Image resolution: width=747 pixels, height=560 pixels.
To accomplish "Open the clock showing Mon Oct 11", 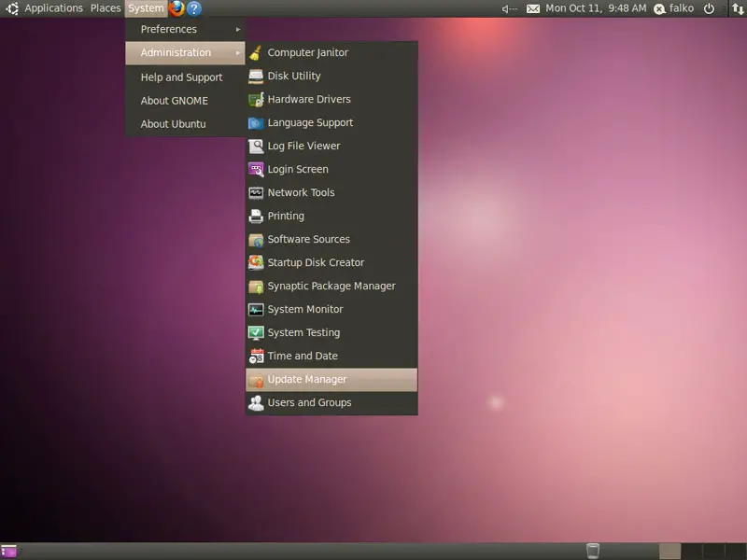I will click(x=596, y=8).
